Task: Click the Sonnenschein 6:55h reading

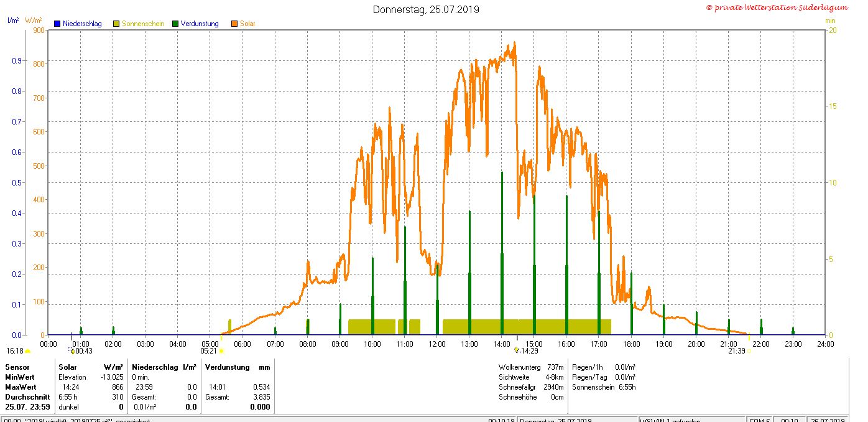Action: [603, 387]
